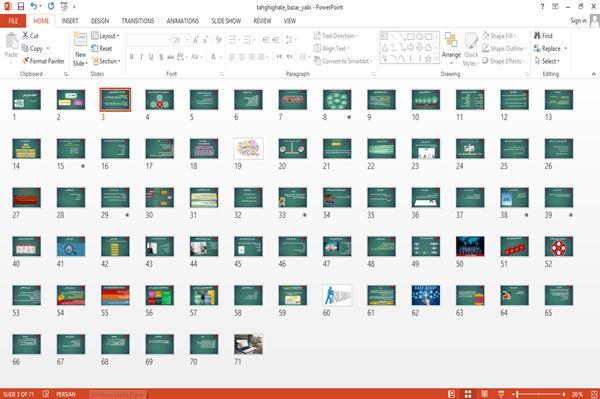Click the Cut icon

[30, 36]
